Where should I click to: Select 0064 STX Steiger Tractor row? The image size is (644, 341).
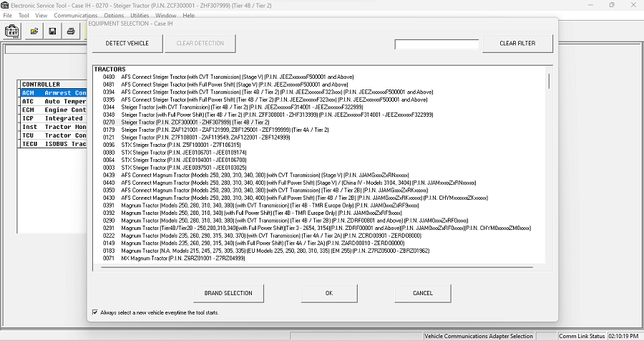pos(175,160)
